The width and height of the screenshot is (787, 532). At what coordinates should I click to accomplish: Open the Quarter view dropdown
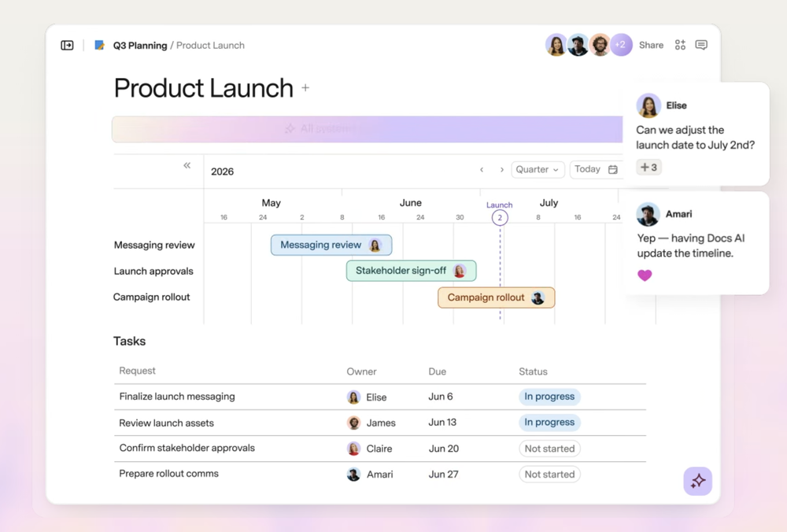(538, 170)
